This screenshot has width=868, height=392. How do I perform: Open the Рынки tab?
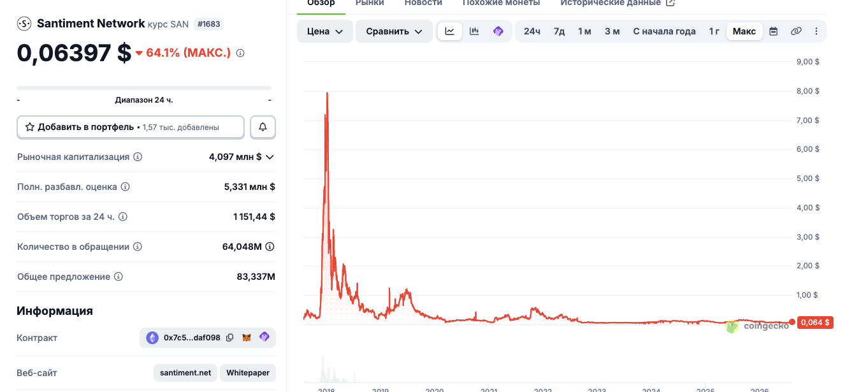point(370,3)
